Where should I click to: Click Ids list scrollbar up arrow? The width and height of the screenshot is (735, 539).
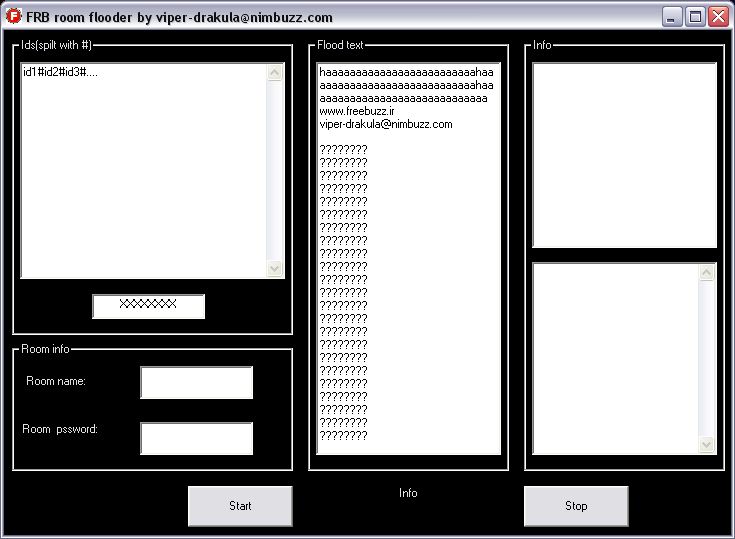click(x=275, y=72)
